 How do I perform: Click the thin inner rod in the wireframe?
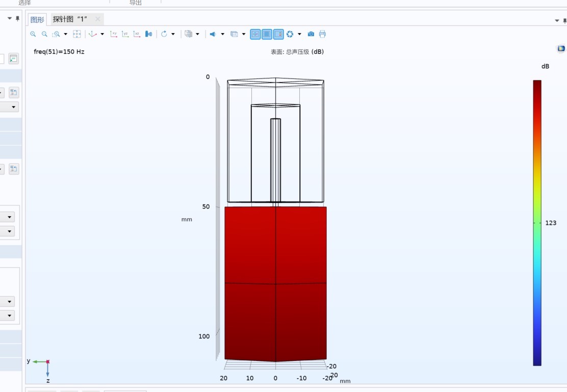pos(275,160)
